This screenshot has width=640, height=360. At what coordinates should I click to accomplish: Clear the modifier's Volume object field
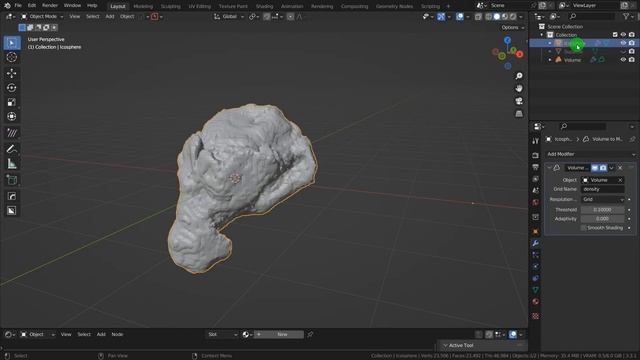coord(620,180)
